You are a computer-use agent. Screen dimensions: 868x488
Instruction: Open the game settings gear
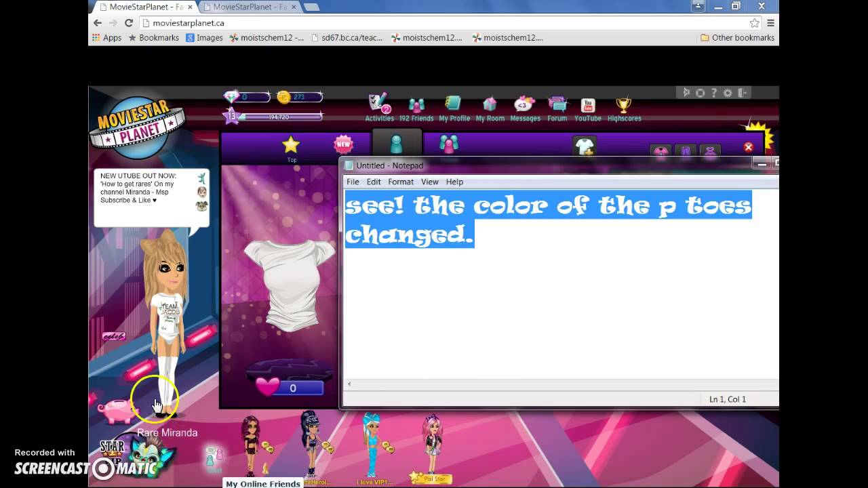[x=728, y=93]
